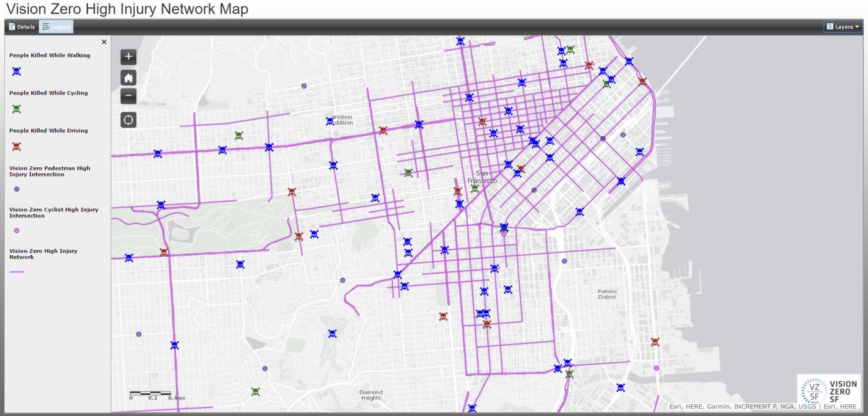Click the Esri attribution link
Viewport: 868px width, 416px height.
[x=675, y=406]
